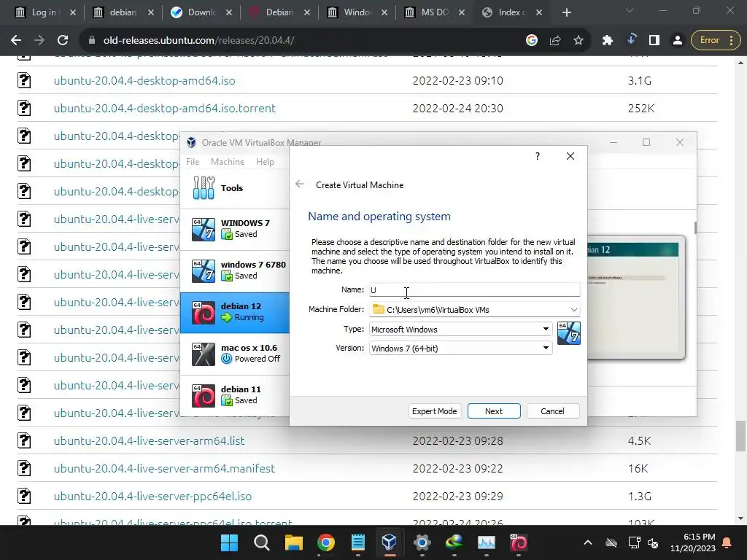Reload the Ubuntu releases page
The image size is (747, 560).
(63, 41)
